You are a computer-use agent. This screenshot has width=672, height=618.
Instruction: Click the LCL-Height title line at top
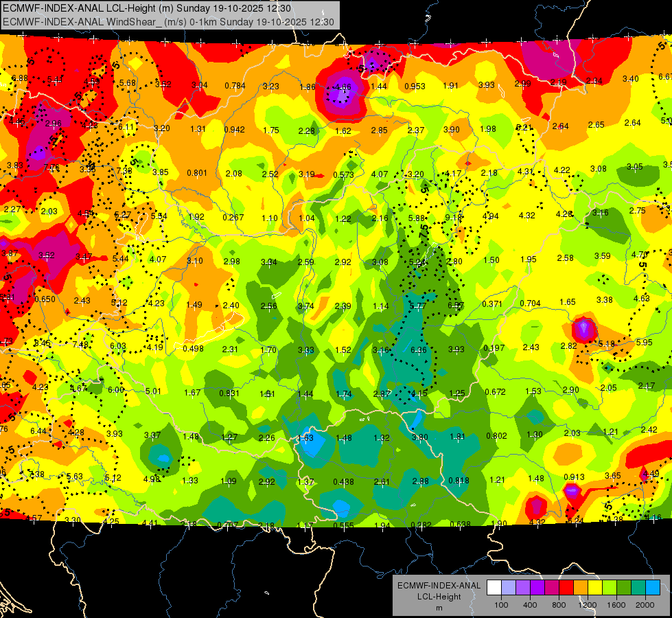(x=147, y=8)
